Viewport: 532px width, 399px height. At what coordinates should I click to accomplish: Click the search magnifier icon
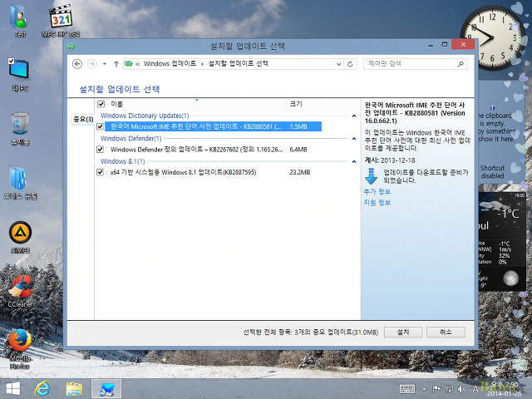(461, 64)
